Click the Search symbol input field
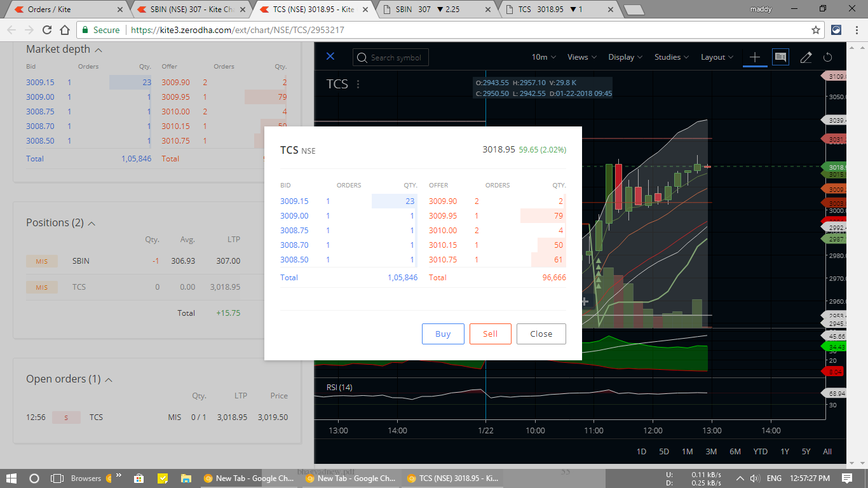 click(x=391, y=57)
